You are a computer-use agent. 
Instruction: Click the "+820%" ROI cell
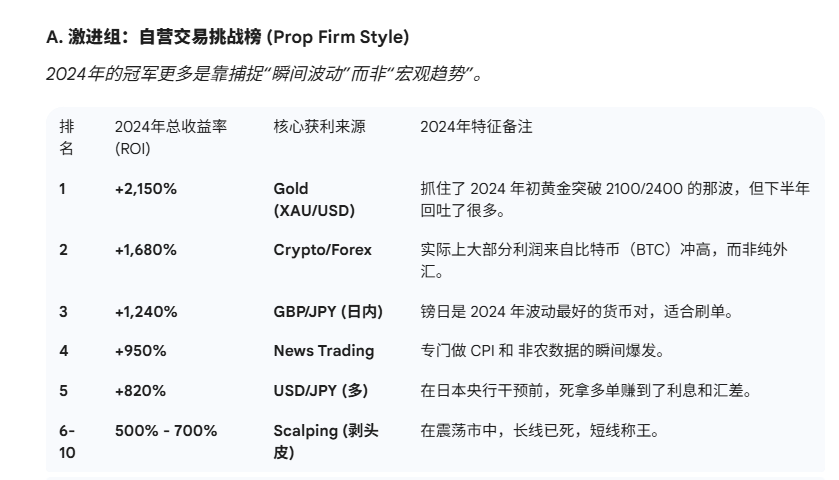(x=141, y=391)
